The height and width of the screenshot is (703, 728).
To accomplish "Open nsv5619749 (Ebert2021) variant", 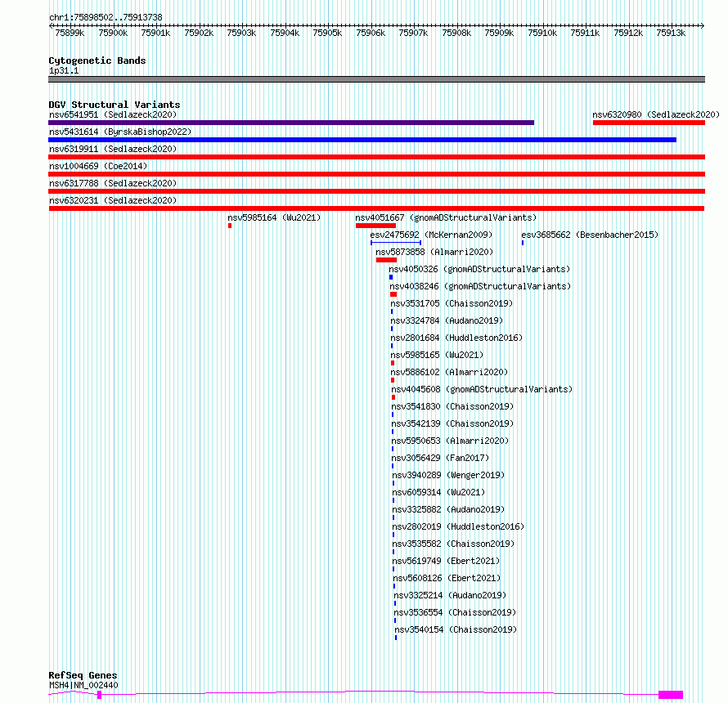I will 446,561.
